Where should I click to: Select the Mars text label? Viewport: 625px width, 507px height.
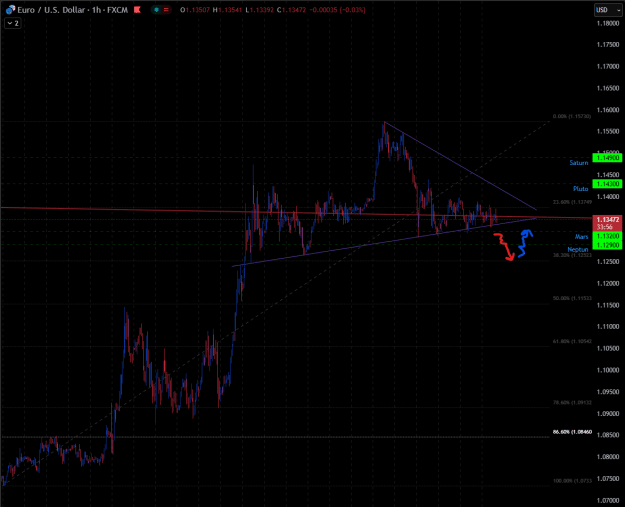tap(581, 237)
